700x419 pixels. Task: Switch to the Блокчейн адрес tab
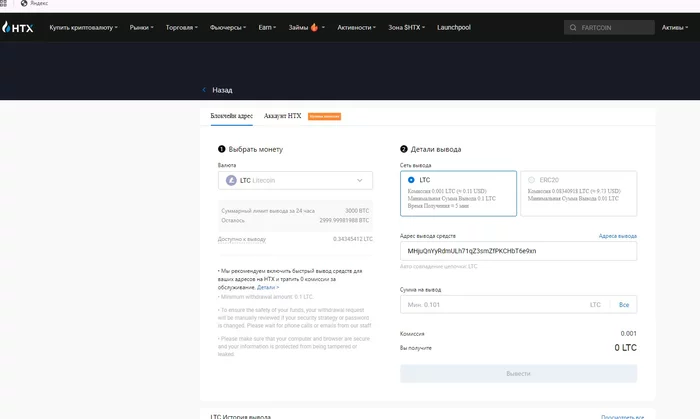(232, 116)
